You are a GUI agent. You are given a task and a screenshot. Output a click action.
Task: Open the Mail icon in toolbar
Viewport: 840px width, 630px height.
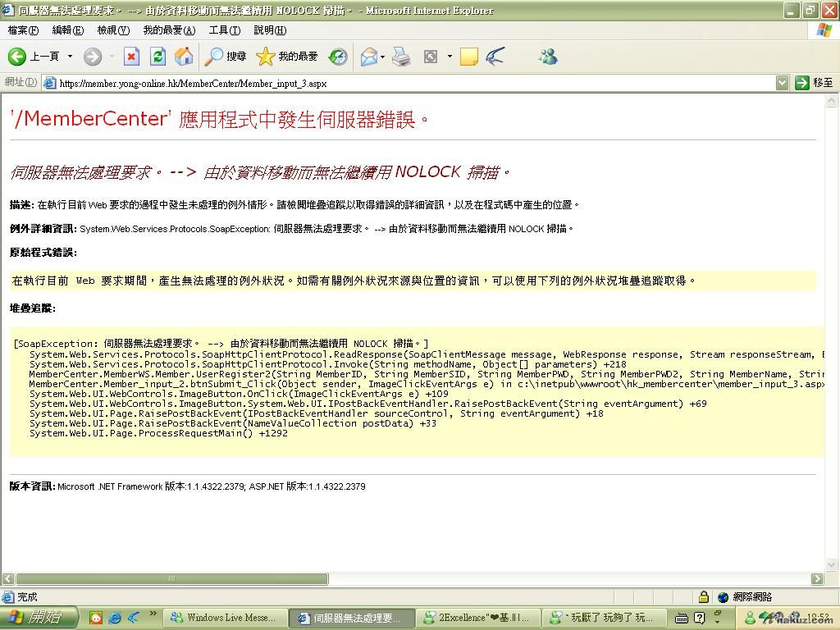pos(369,57)
